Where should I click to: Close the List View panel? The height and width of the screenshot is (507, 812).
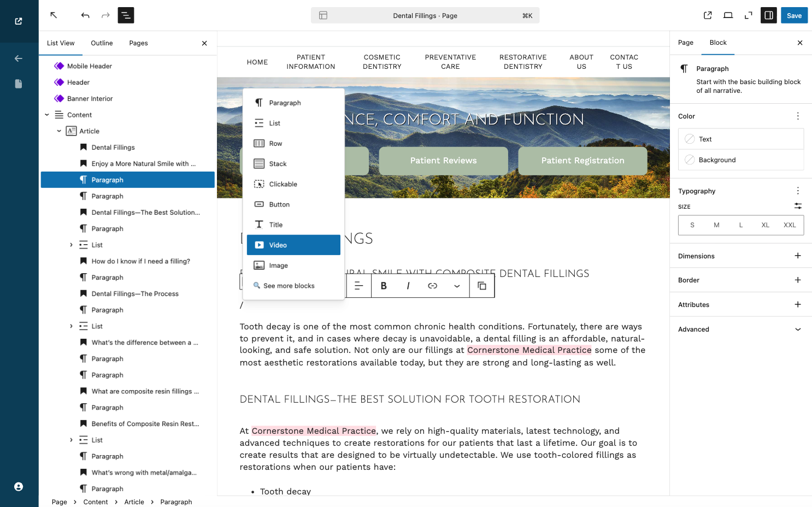204,43
